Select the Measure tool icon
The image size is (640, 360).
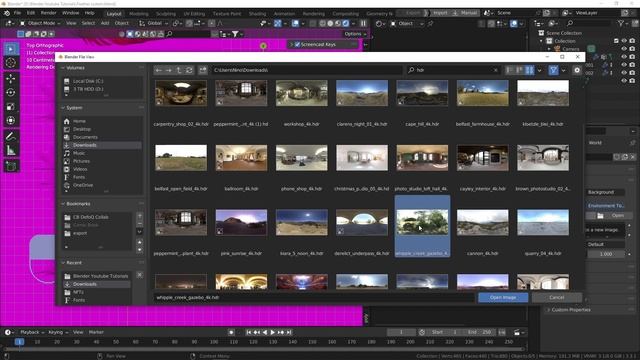click(11, 151)
